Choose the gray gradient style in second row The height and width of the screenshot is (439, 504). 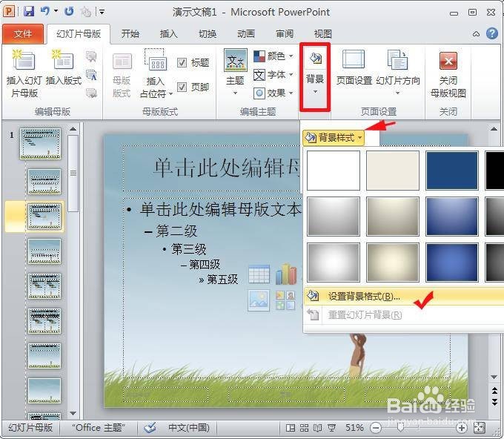334,217
